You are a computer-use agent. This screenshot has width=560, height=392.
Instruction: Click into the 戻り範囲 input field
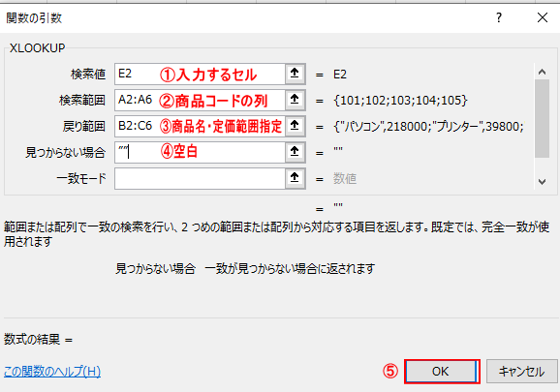pos(200,126)
